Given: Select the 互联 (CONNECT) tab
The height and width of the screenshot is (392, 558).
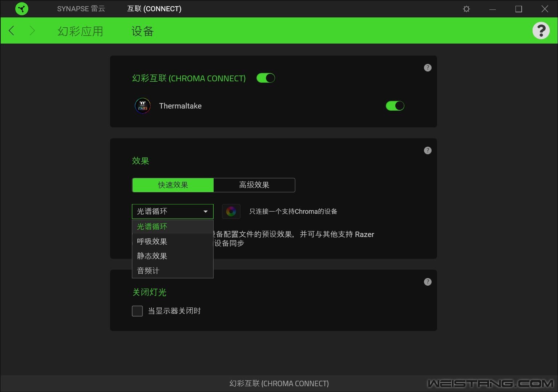Looking at the screenshot, I should (x=154, y=9).
